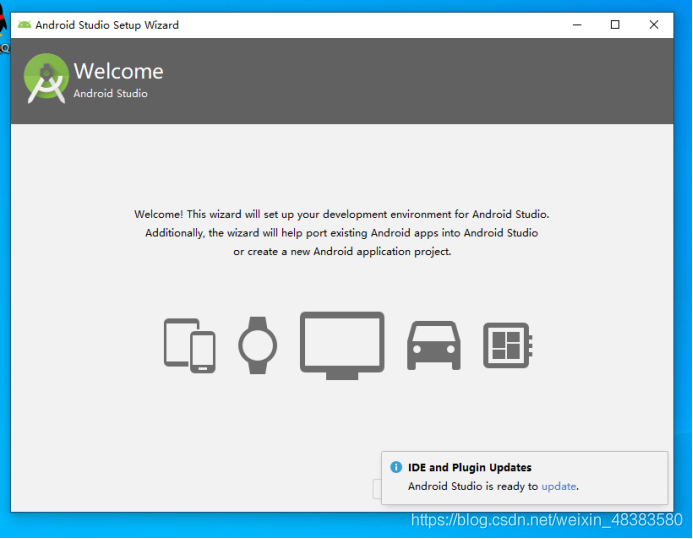
Task: Click the Android Studio subtitle under Welcome
Action: [x=110, y=94]
